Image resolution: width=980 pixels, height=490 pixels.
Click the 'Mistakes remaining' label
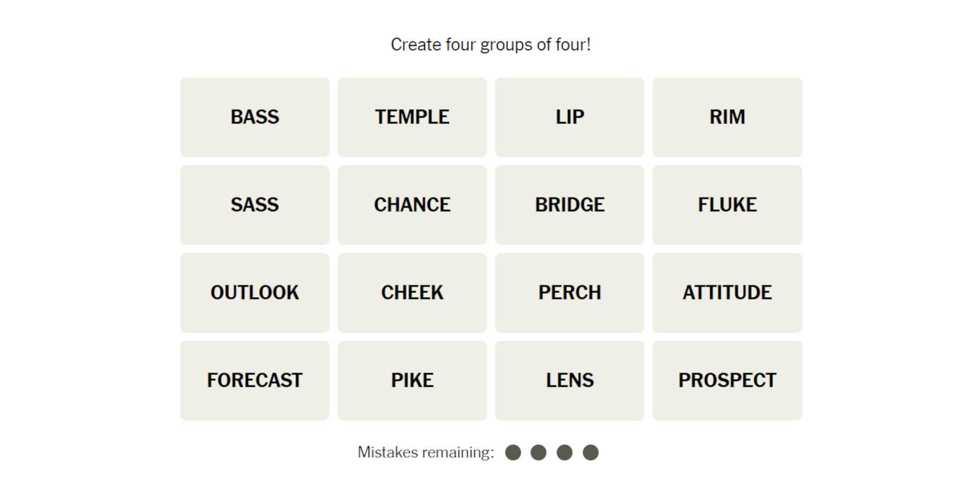pyautogui.click(x=425, y=453)
